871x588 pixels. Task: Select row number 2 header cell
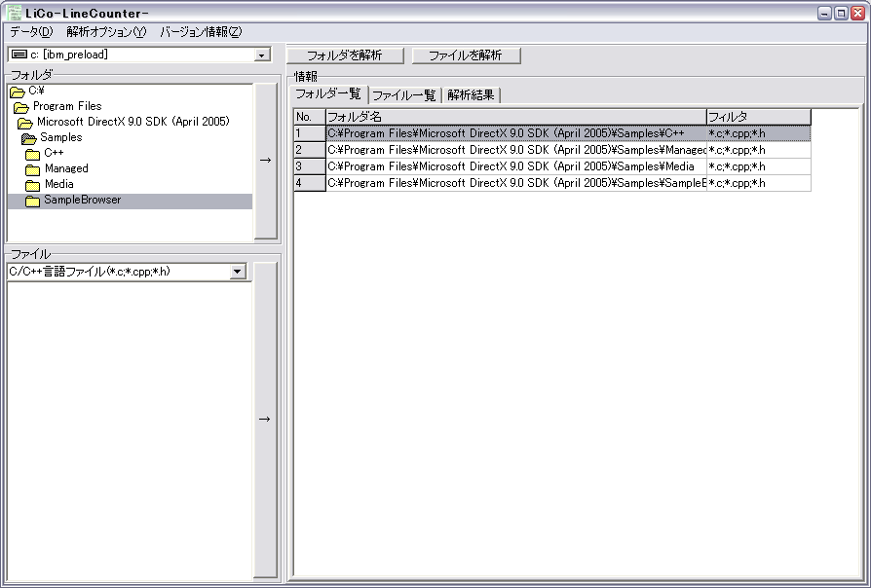(310, 151)
